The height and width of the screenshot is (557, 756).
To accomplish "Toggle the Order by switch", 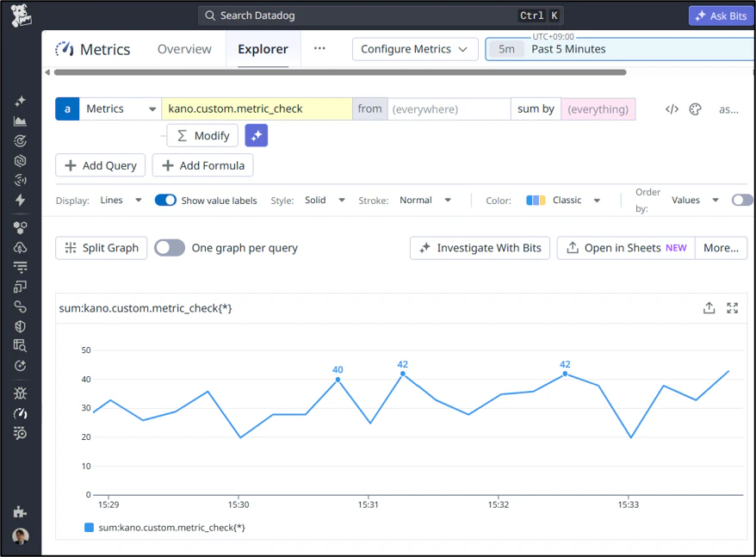I will coord(742,200).
